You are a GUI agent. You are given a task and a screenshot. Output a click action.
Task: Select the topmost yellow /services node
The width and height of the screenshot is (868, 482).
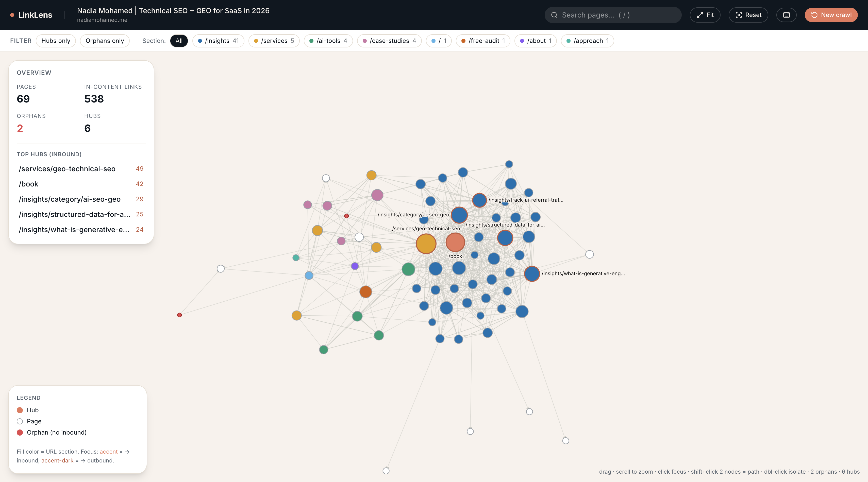coord(371,175)
